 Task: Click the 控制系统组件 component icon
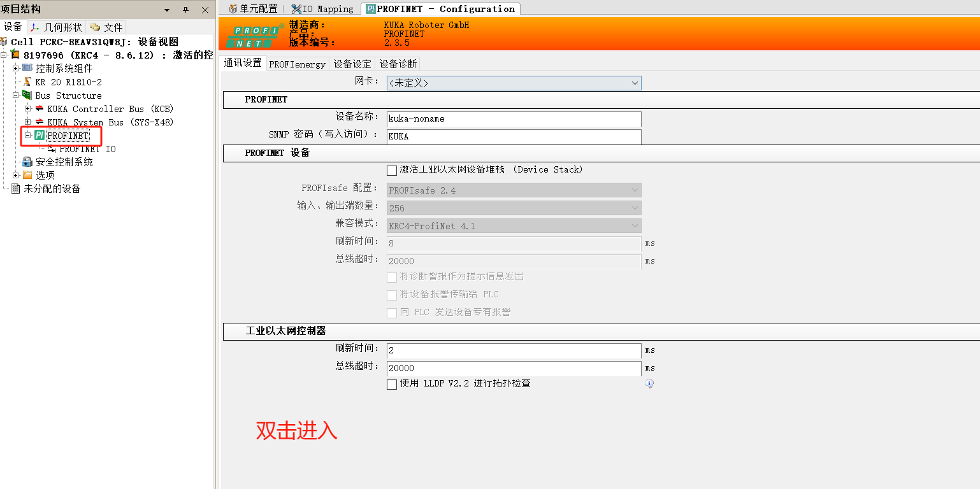click(27, 68)
